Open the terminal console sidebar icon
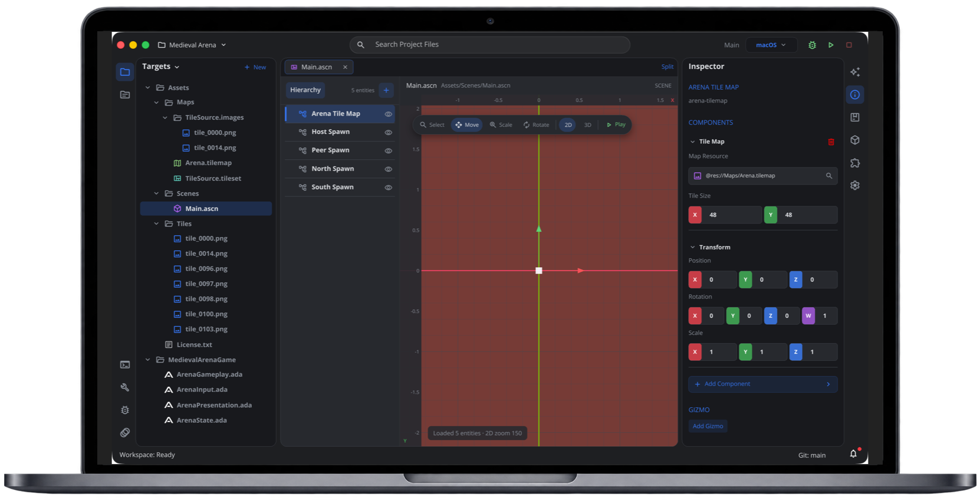This screenshot has height=500, width=980. pyautogui.click(x=125, y=364)
